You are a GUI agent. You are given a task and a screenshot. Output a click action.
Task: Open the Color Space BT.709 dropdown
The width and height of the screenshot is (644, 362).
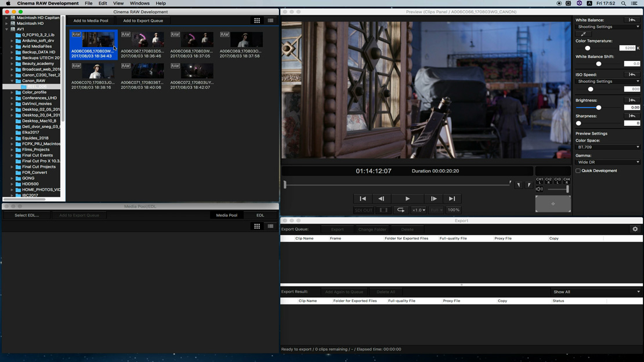click(608, 147)
